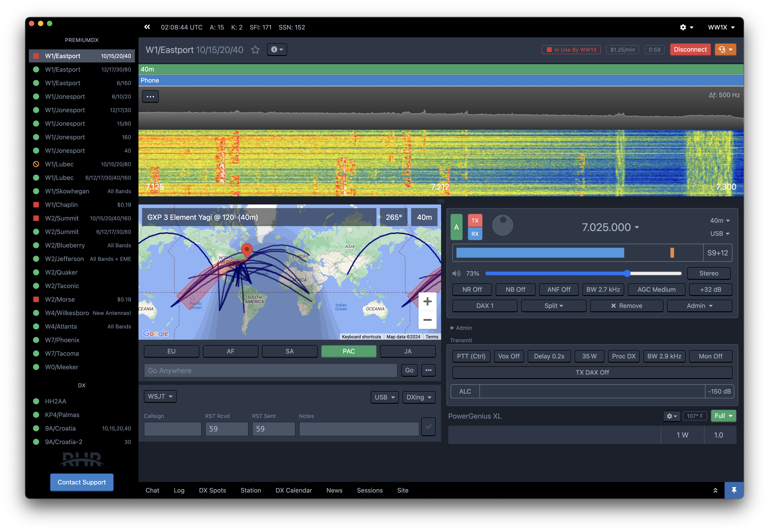The width and height of the screenshot is (769, 532).
Task: Open the waterfall options ellipsis button
Action: 150,96
